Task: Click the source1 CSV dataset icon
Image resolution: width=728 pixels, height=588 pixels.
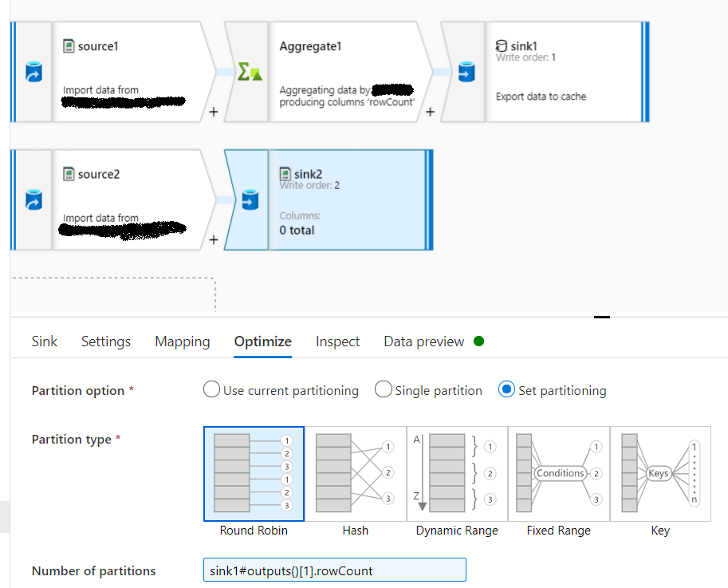Action: pos(68,45)
